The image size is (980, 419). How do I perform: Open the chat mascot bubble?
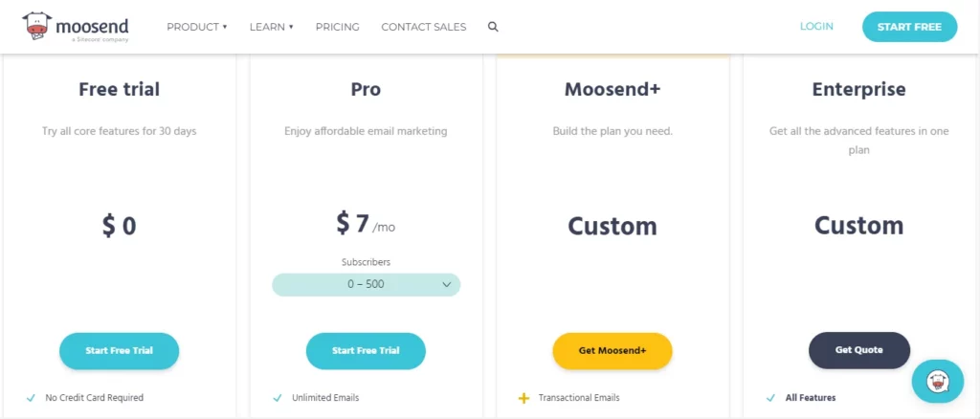pos(937,381)
